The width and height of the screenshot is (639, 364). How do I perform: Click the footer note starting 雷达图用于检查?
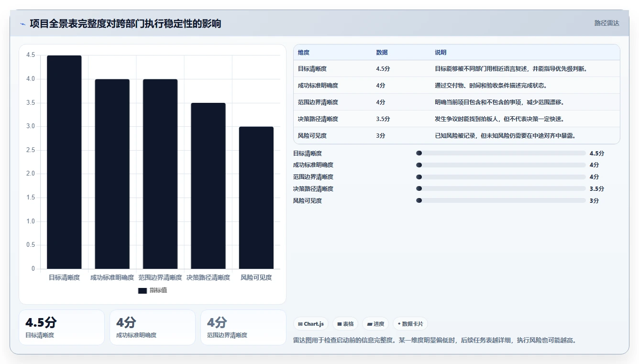pyautogui.click(x=435, y=341)
